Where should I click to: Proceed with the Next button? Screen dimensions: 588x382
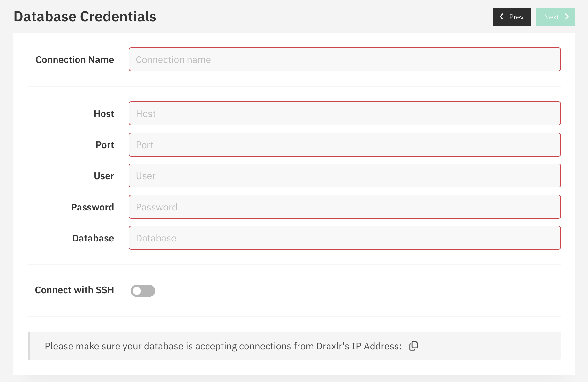(555, 17)
